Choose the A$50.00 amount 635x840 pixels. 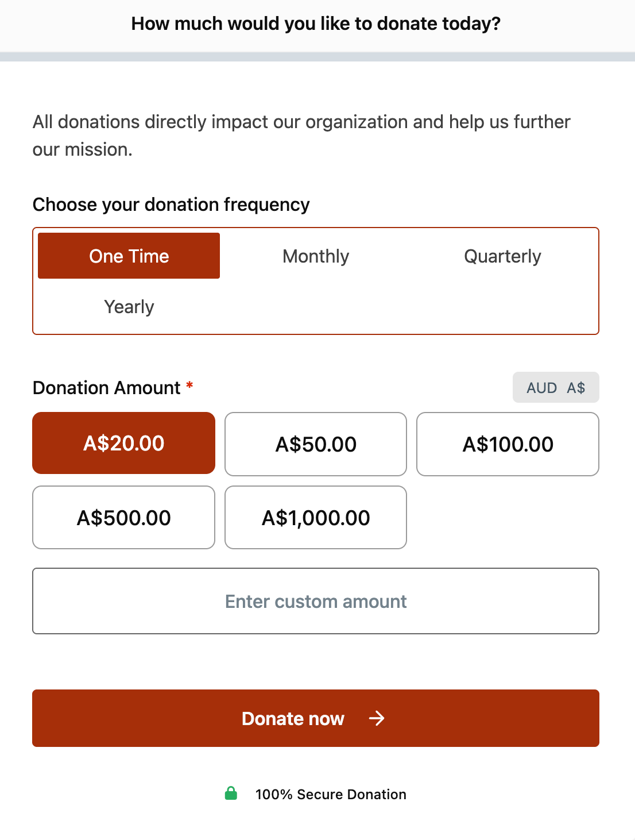316,444
